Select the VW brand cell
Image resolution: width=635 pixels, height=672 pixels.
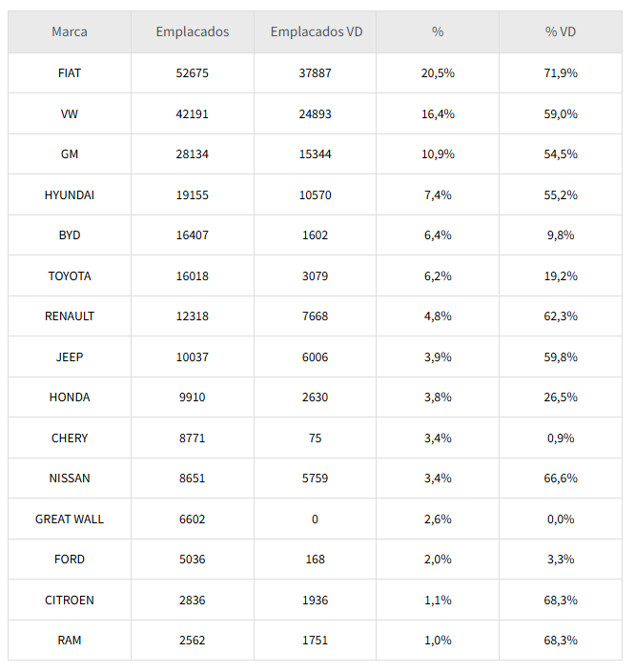coord(70,114)
